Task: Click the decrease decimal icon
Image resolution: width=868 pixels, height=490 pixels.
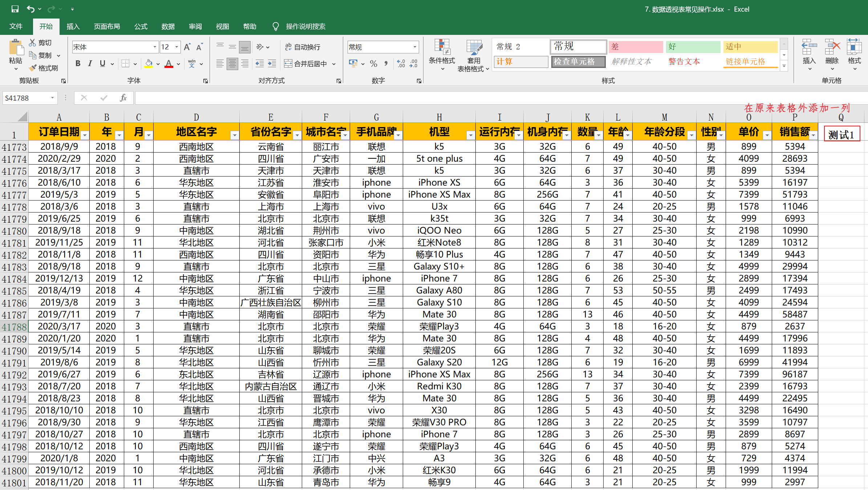Action: pyautogui.click(x=413, y=64)
